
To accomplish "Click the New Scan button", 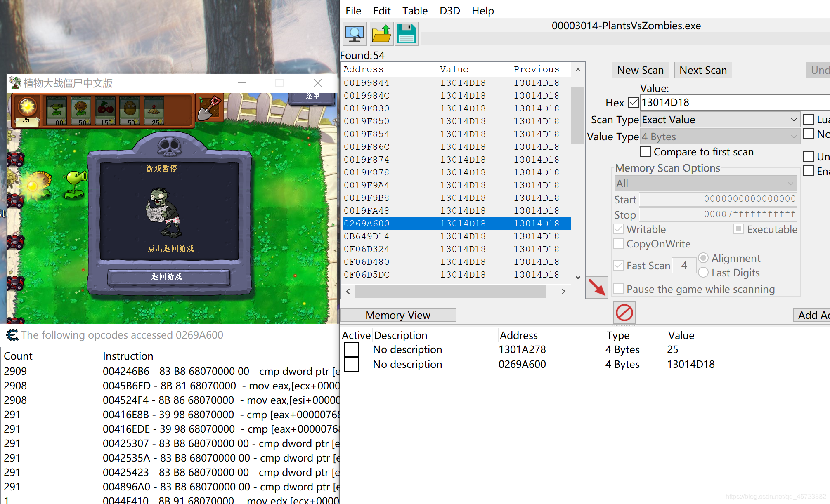I will (x=640, y=70).
